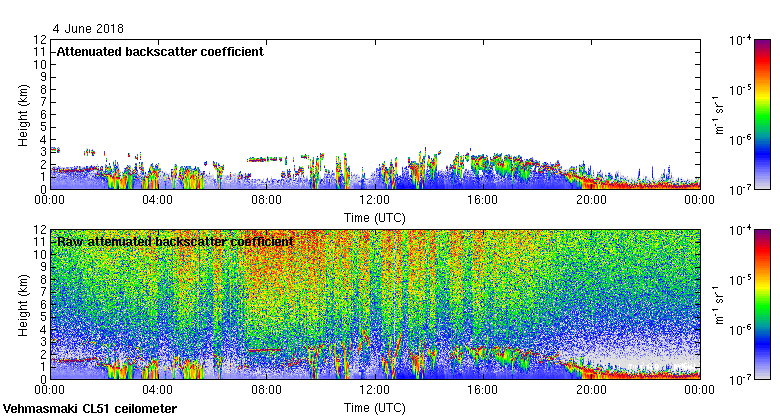Click the upper colorbar's "m⁻¹ sr⁻¹" unit label
Viewport: 780px width, 420px height.
point(719,114)
